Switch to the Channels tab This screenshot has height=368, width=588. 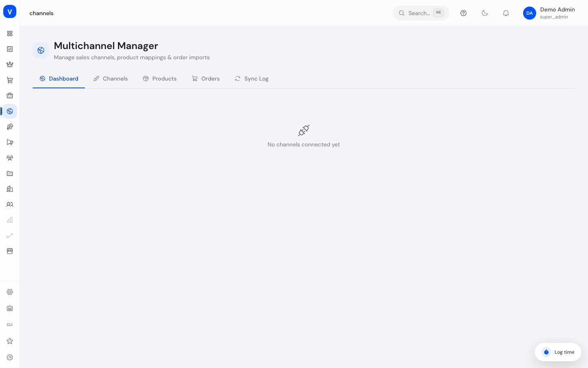click(110, 79)
